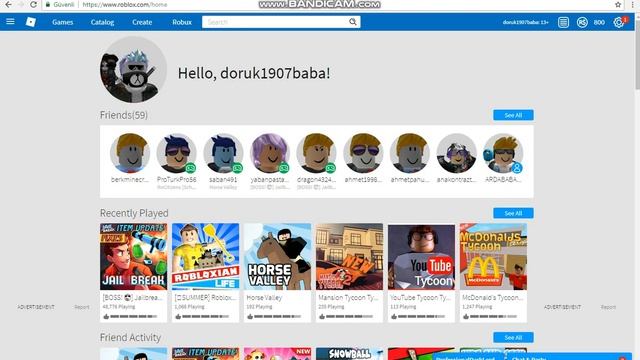Open the settings gear icon
This screenshot has height=360, width=640.
618,22
